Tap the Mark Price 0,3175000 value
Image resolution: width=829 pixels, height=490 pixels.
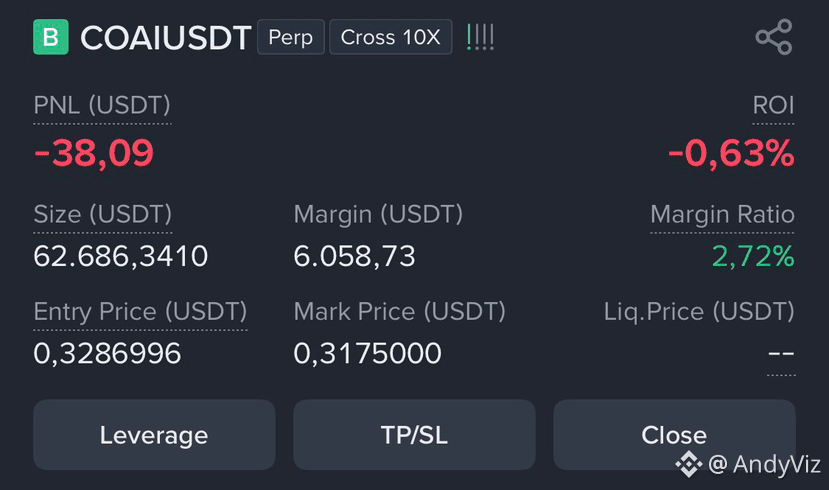(367, 353)
